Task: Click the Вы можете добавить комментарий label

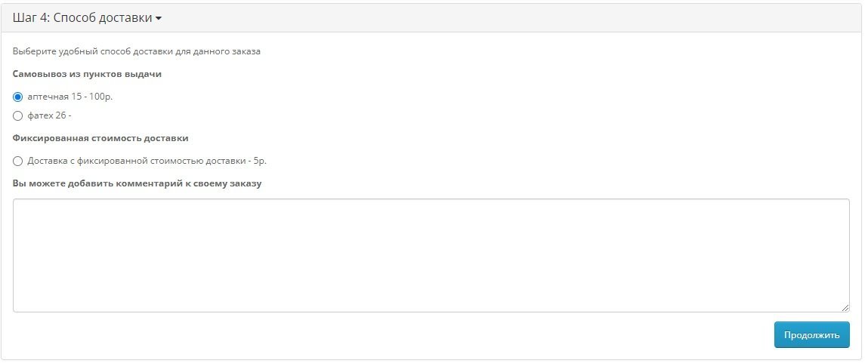Action: coord(137,183)
